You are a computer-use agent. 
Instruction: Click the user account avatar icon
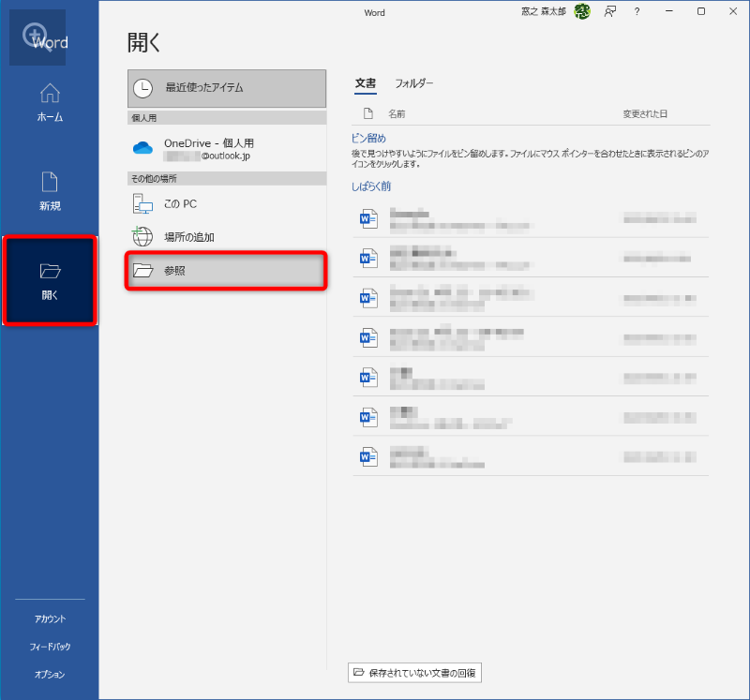point(582,11)
